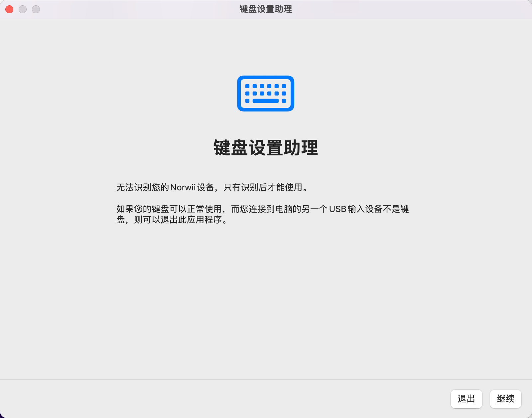
Task: Click the 键盘设置助理 title bar text
Action: tap(266, 9)
